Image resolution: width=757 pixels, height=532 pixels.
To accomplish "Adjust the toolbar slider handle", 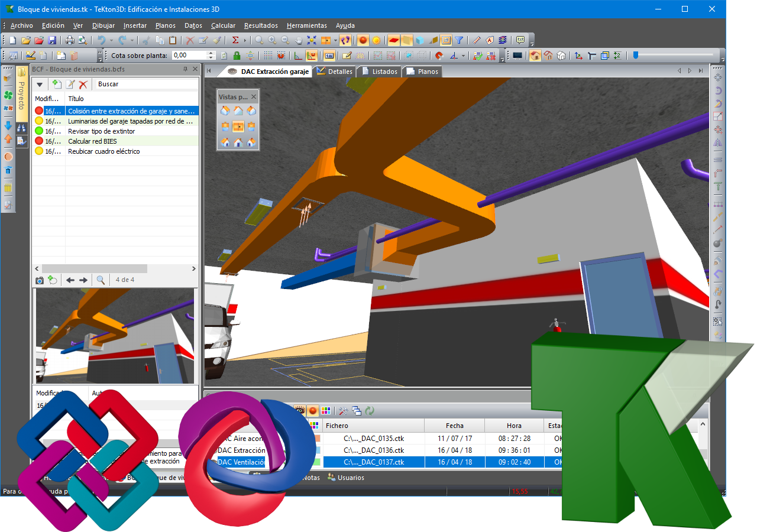I will coord(636,55).
